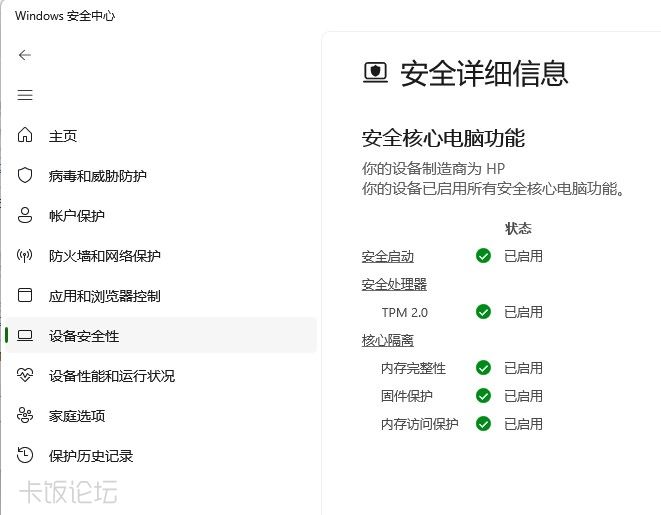661x515 pixels.
Task: Open 主页 in the sidebar
Action: 63,136
